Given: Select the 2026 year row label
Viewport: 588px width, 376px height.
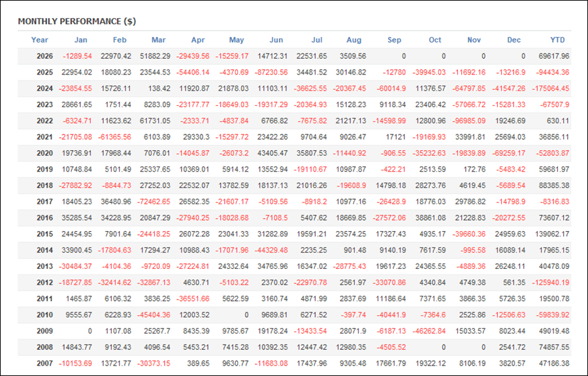Looking at the screenshot, I should (x=44, y=56).
